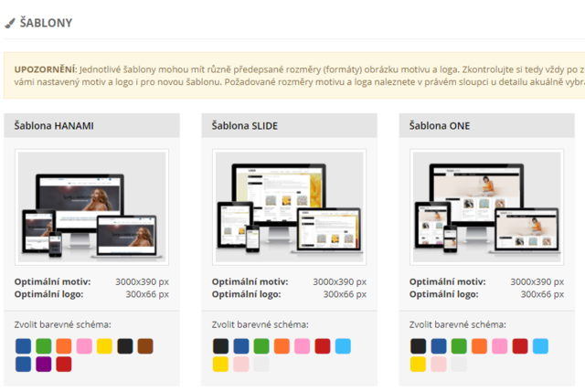Select white-gray color scheme for ONE template
This screenshot has height=392, width=585.
click(459, 364)
